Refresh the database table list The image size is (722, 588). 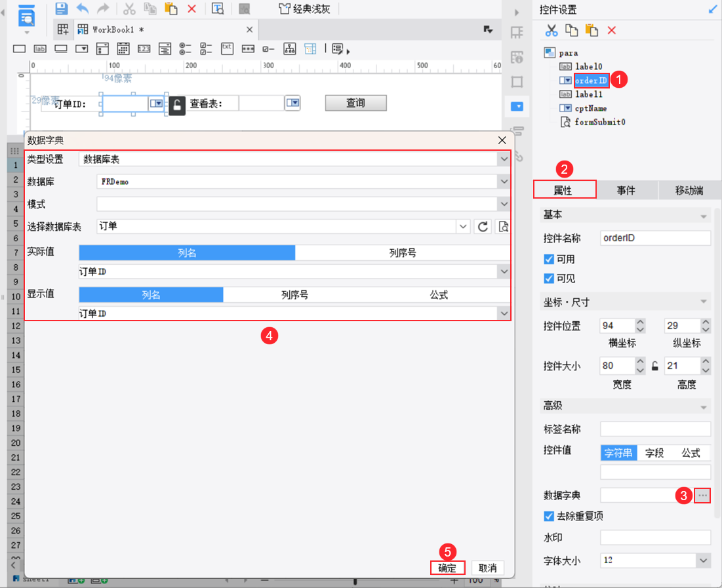[x=483, y=227]
